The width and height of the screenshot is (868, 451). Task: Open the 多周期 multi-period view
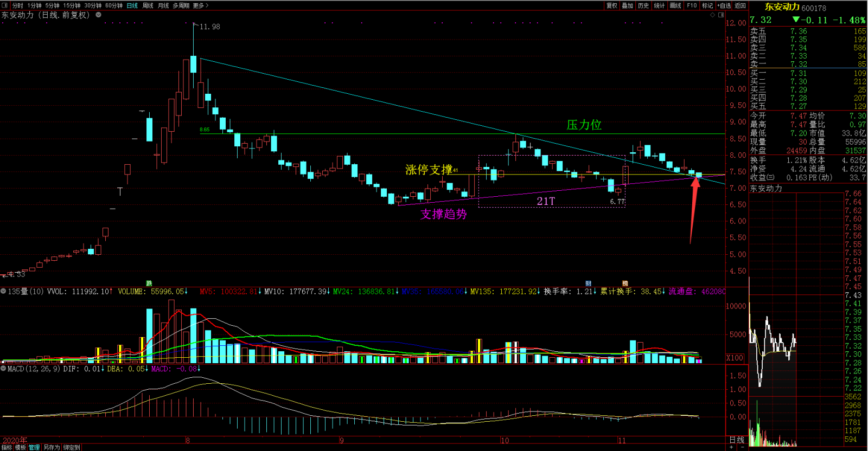click(181, 5)
